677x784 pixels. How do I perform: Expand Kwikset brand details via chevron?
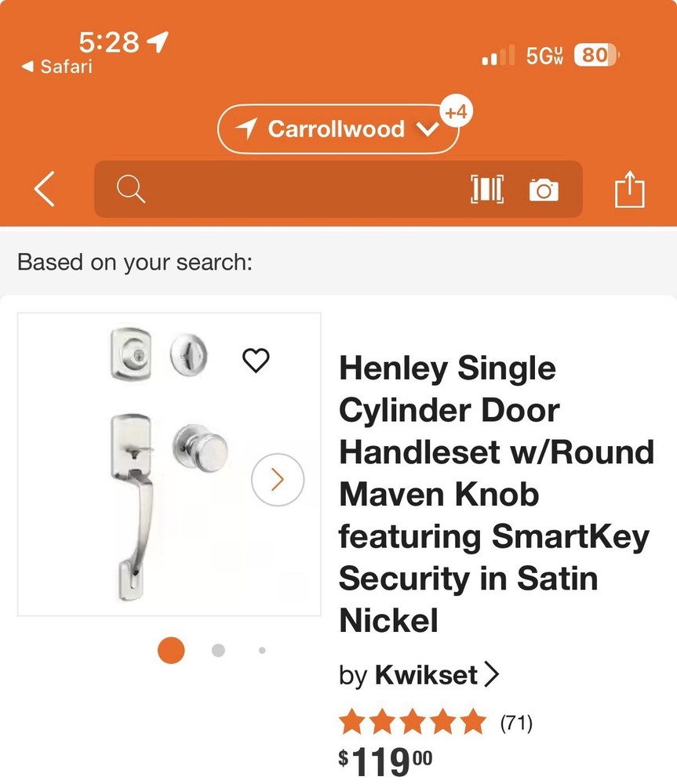pyautogui.click(x=493, y=674)
